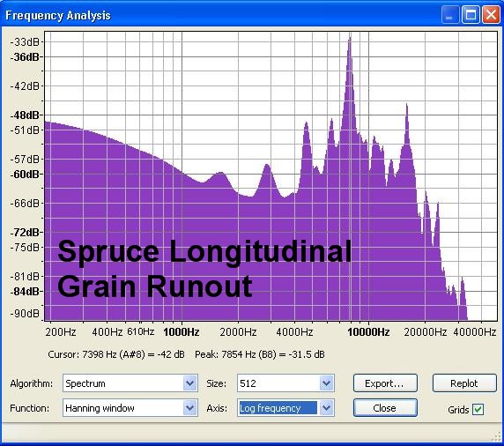The image size is (504, 446).
Task: Expand the Axis Log frequency dropdown
Action: click(x=326, y=408)
